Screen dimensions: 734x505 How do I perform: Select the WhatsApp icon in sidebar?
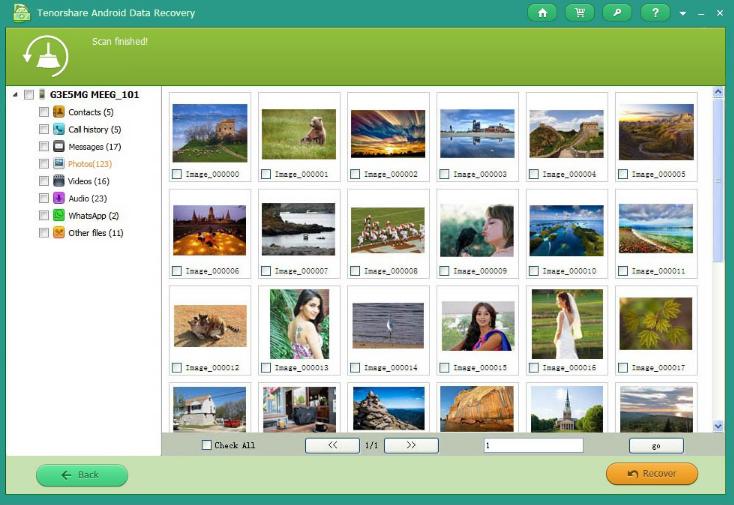pyautogui.click(x=59, y=215)
